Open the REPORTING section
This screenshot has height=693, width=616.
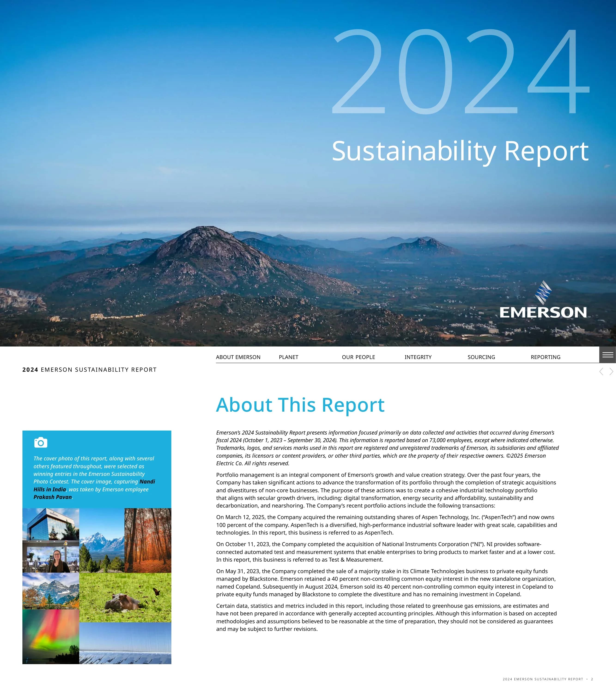click(x=546, y=357)
